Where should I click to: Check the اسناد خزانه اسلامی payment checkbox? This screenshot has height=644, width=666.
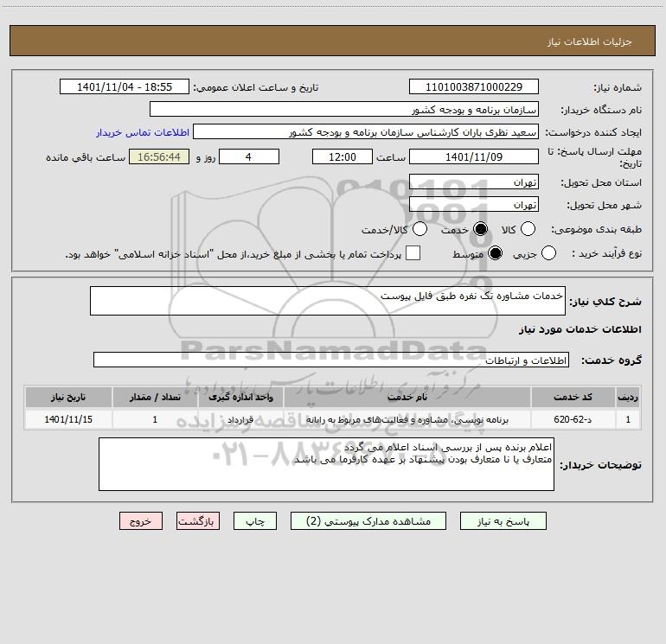click(x=413, y=253)
